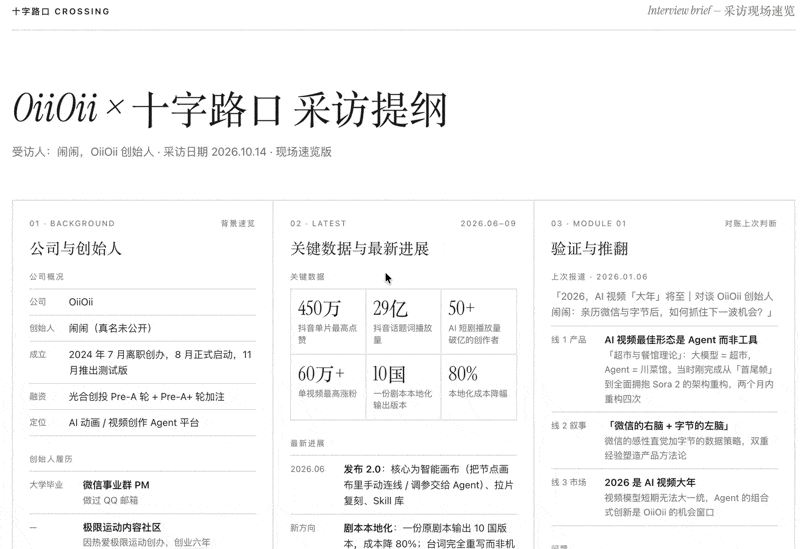Image resolution: width=800 pixels, height=549 pixels.
Task: Click the 做过 QQ 邮箱 note
Action: coord(110,500)
